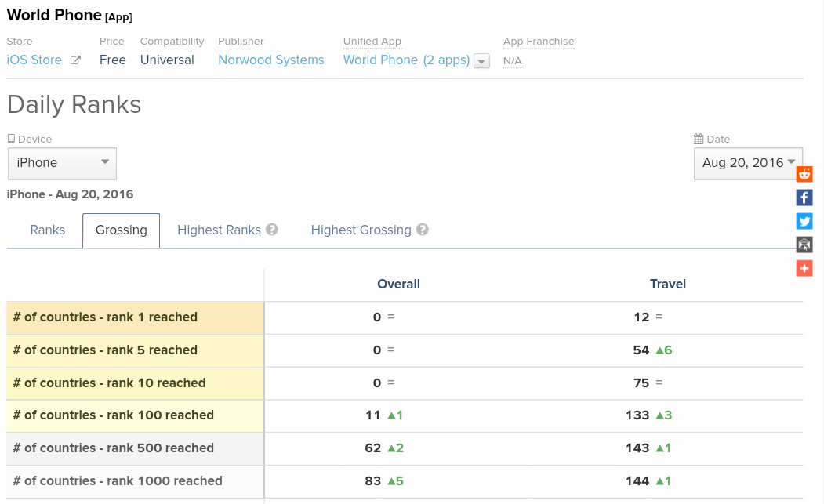The image size is (824, 504).
Task: Switch to the Ranks tab
Action: click(x=48, y=230)
